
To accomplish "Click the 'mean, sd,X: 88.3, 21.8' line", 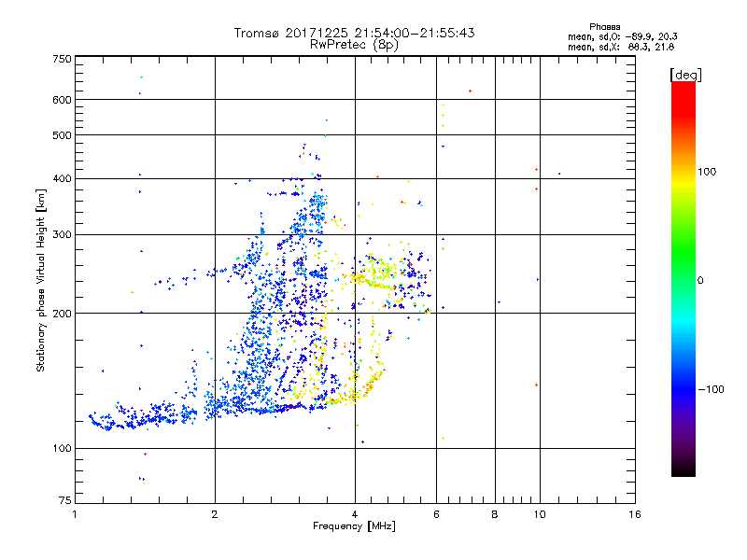I will (621, 47).
